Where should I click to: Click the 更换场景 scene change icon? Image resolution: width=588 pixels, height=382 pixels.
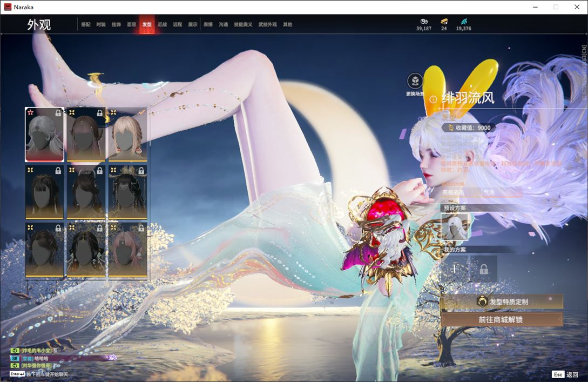point(415,82)
